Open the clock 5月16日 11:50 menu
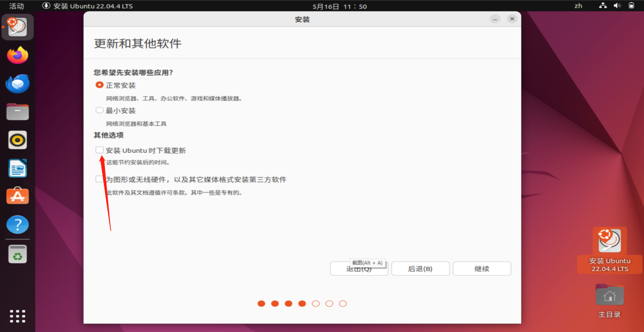This screenshot has height=332, width=644. pyautogui.click(x=340, y=6)
